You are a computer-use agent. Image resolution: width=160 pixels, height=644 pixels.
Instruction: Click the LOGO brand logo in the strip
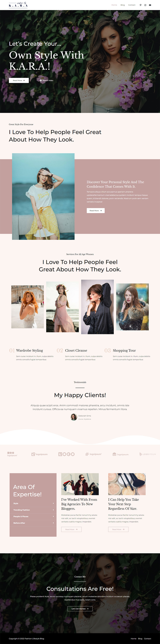click(x=66, y=454)
